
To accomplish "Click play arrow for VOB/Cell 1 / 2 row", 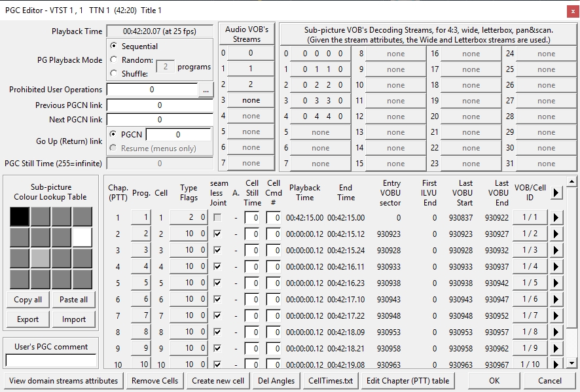I will point(556,234).
